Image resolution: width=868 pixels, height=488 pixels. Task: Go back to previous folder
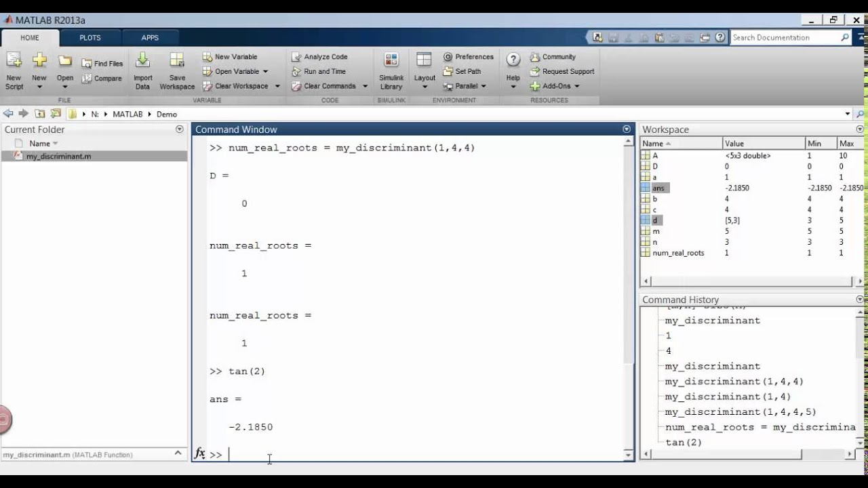[8, 114]
